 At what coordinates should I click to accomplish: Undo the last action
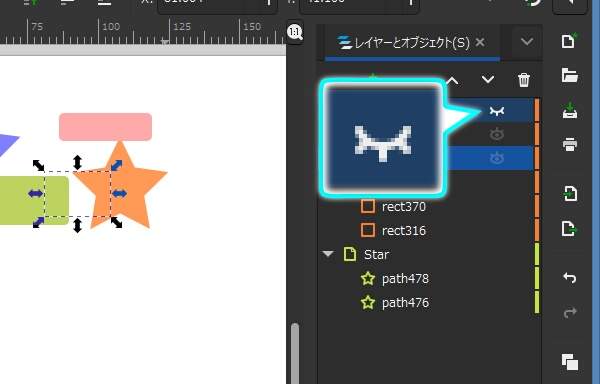click(569, 278)
